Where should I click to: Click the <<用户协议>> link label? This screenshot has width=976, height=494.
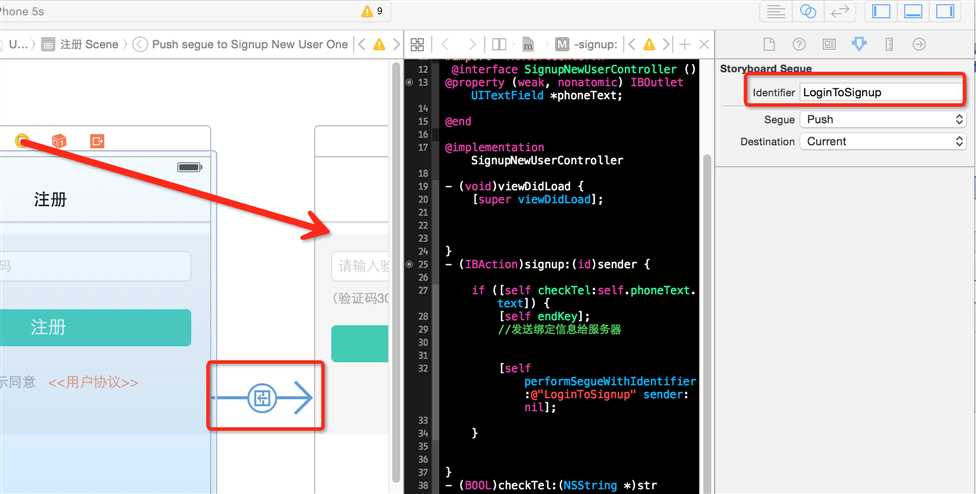[93, 382]
